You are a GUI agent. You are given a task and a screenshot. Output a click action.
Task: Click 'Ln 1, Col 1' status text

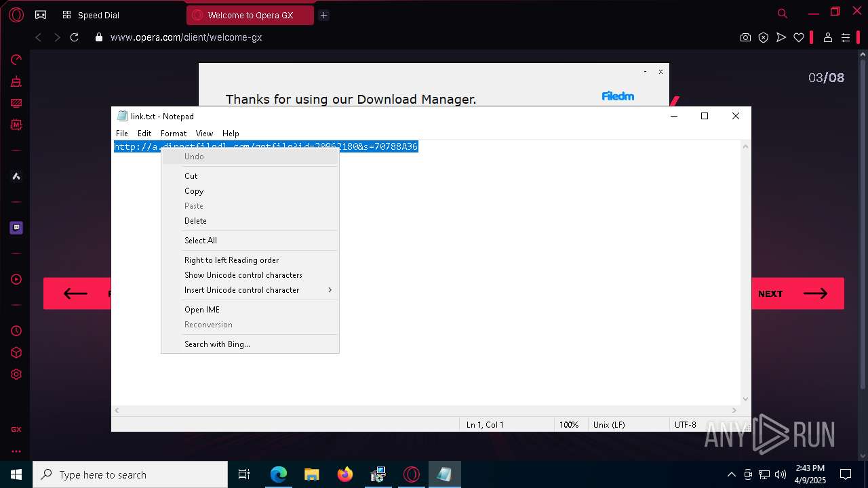tap(485, 425)
